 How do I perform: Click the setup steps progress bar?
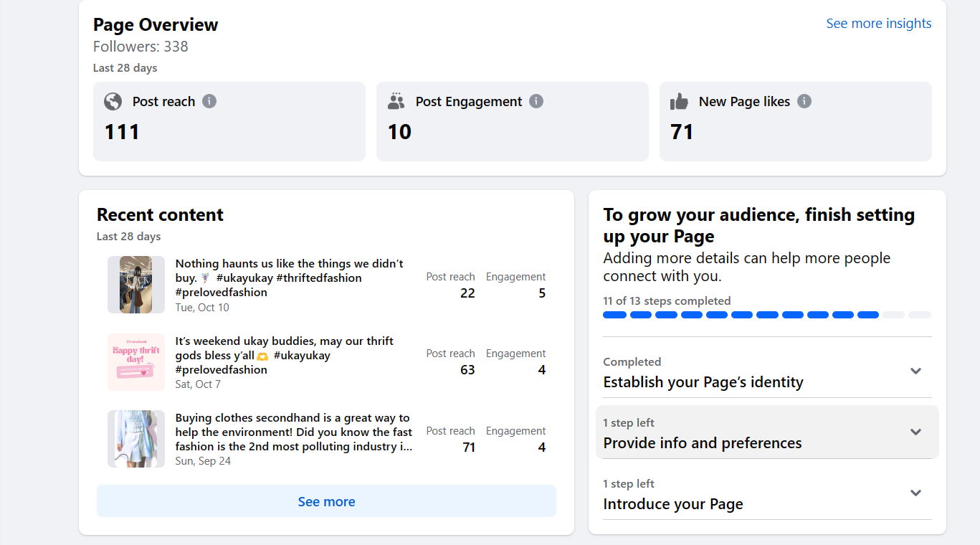point(767,315)
